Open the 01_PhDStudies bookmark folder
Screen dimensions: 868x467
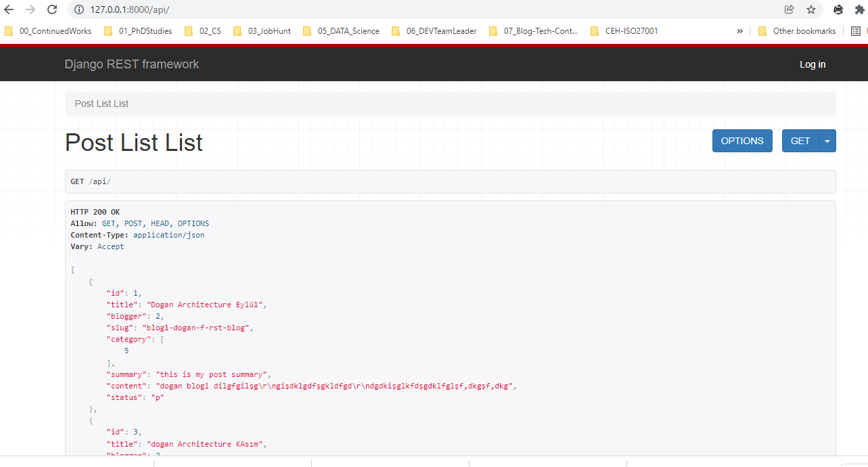(x=138, y=31)
